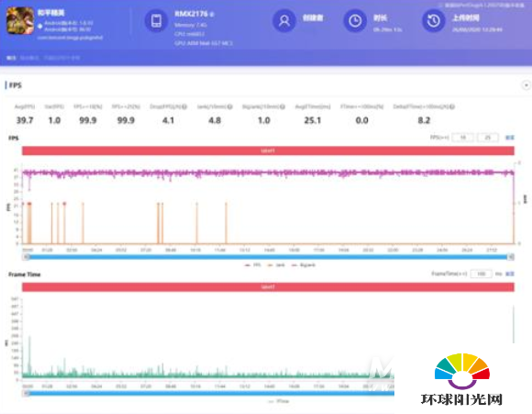Click the help icon next to Jank(/10min)
The image size is (532, 414).
pos(229,106)
